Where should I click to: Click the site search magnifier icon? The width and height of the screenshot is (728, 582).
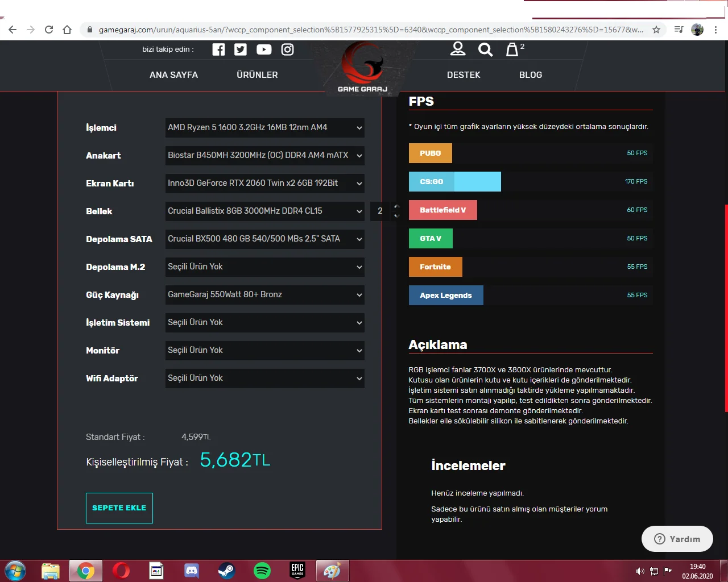click(485, 49)
